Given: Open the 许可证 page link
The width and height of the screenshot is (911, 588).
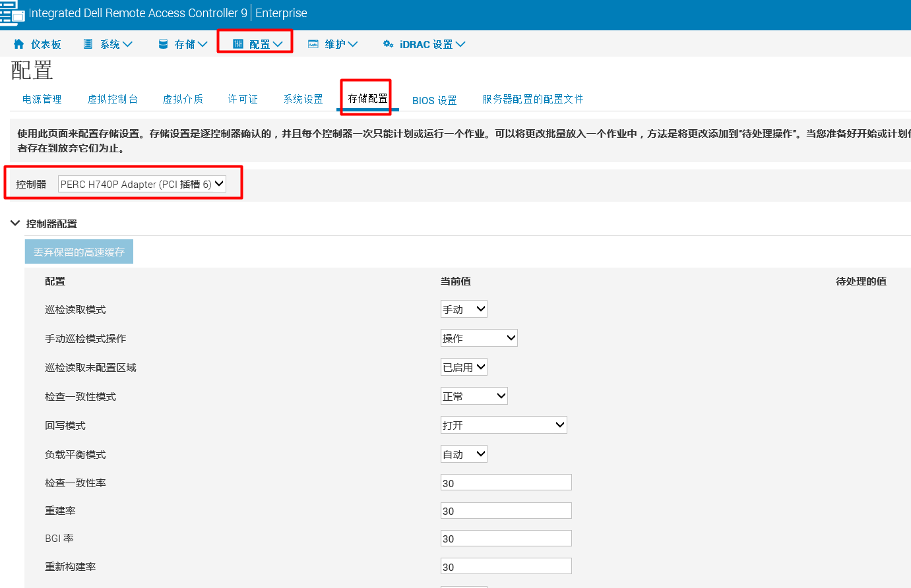Looking at the screenshot, I should click(x=242, y=99).
